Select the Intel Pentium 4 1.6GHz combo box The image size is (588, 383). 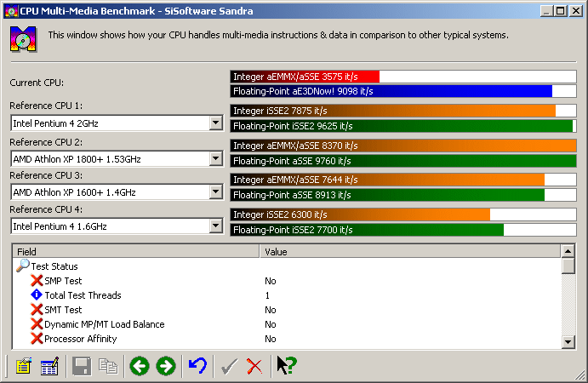117,226
